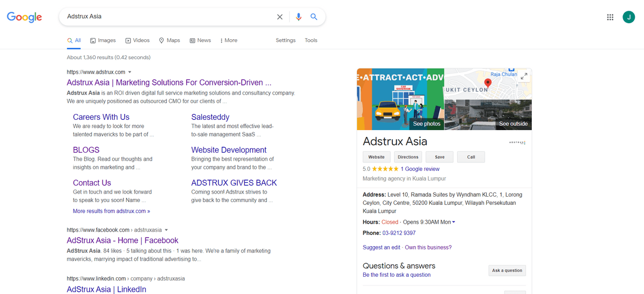Open Adstrux Asia Marketing Solutions result
The height and width of the screenshot is (294, 644).
click(x=169, y=83)
